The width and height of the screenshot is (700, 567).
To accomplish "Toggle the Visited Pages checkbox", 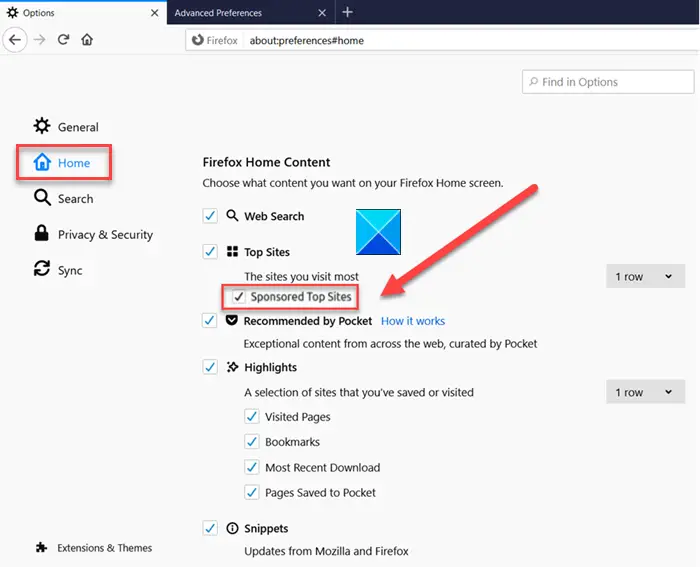I will 252,417.
